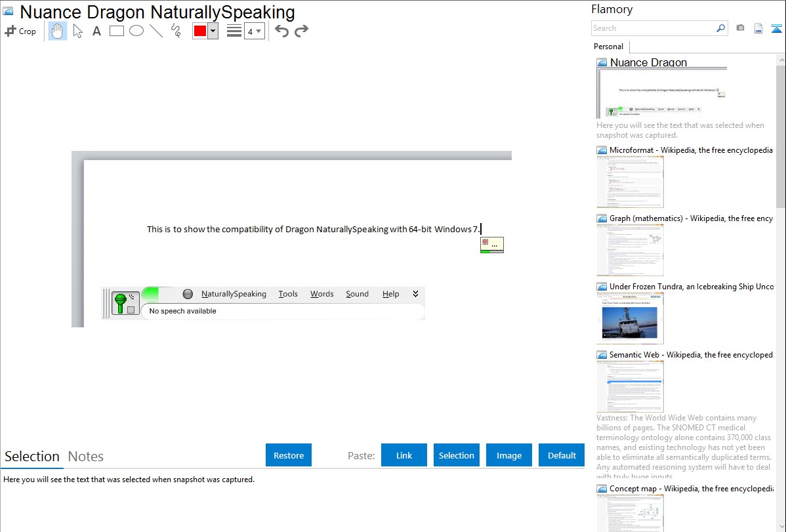The width and height of the screenshot is (786, 532).
Task: Switch to the Personal tab
Action: coord(608,46)
